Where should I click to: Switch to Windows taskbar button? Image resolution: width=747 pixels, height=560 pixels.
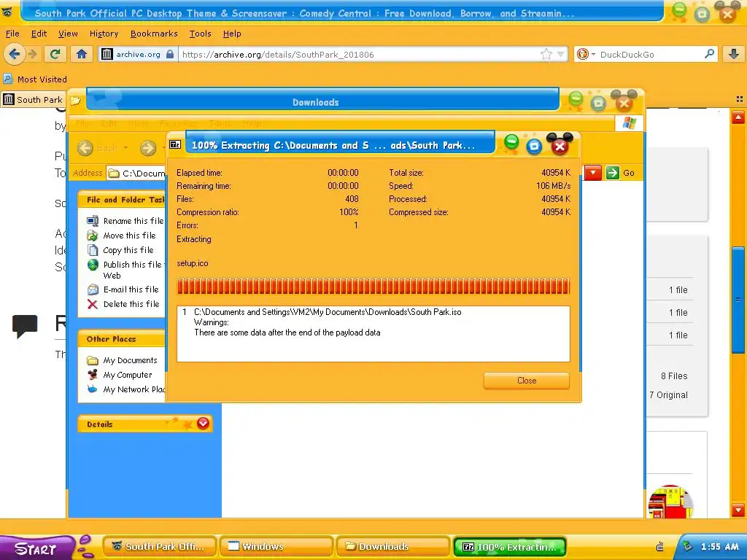click(276, 547)
